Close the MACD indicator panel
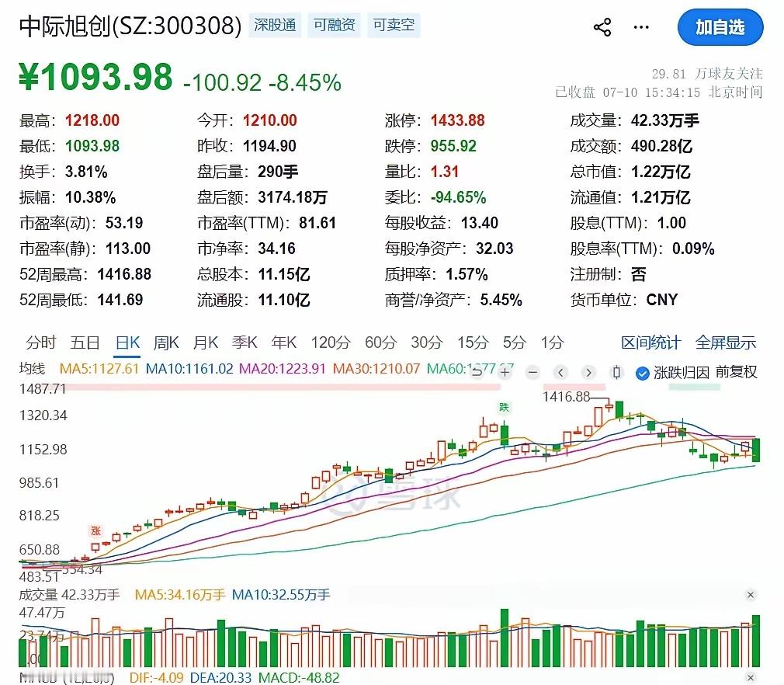Image resolution: width=784 pixels, height=685 pixels. click(750, 677)
